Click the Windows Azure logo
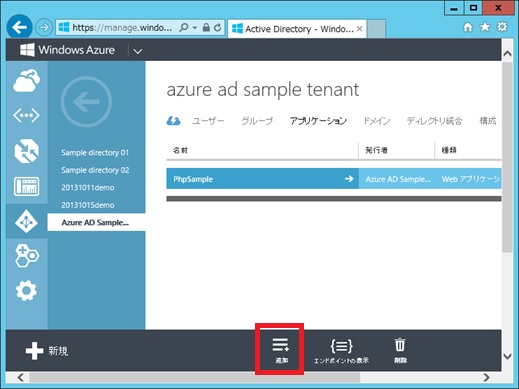The width and height of the screenshot is (519, 389). pos(67,50)
